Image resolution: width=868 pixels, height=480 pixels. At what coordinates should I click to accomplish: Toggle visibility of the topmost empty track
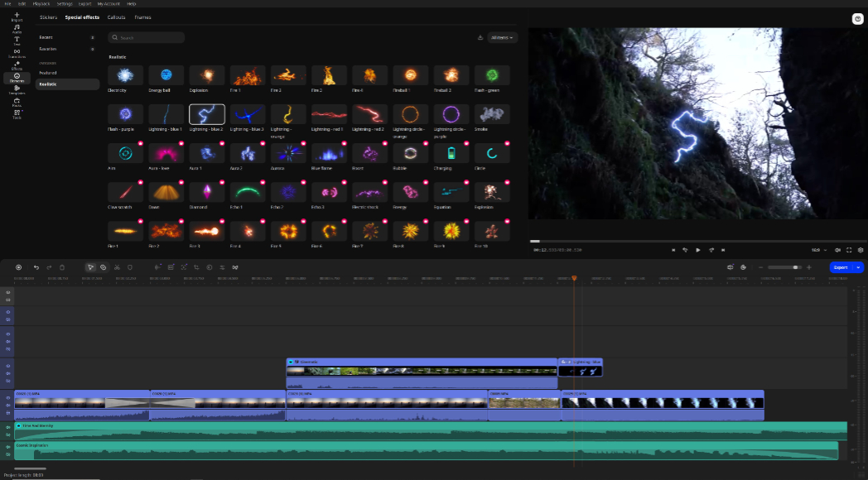pyautogui.click(x=8, y=292)
